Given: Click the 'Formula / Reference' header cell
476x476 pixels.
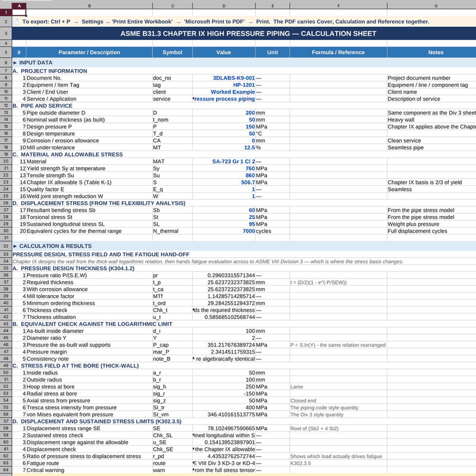Looking at the screenshot, I should pyautogui.click(x=338, y=52).
